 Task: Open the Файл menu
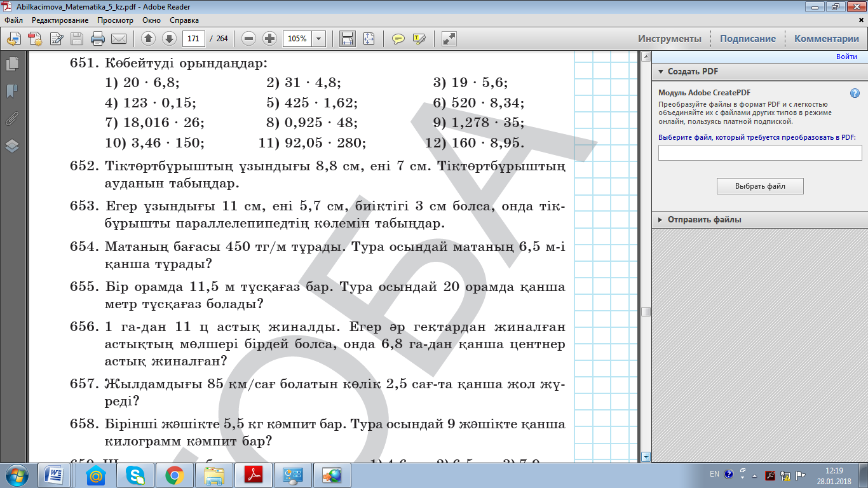click(13, 20)
